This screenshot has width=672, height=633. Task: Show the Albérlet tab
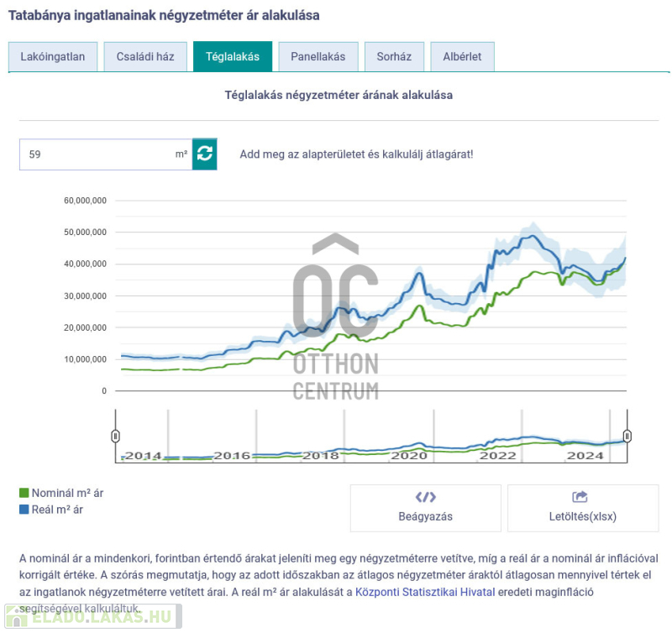462,57
